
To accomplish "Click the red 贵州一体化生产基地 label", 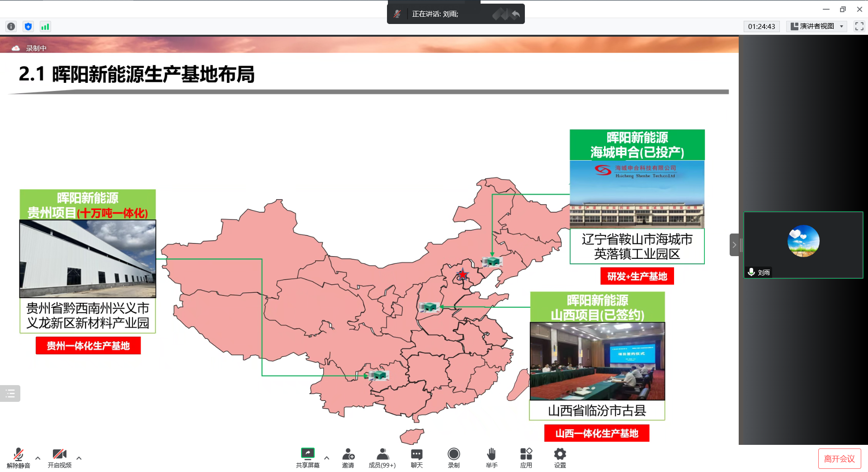I will [x=88, y=346].
